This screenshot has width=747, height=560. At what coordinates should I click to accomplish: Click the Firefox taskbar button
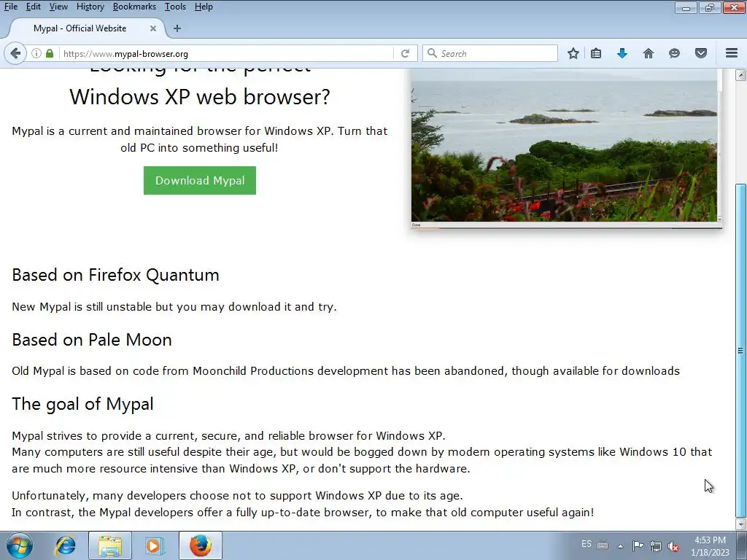(201, 545)
